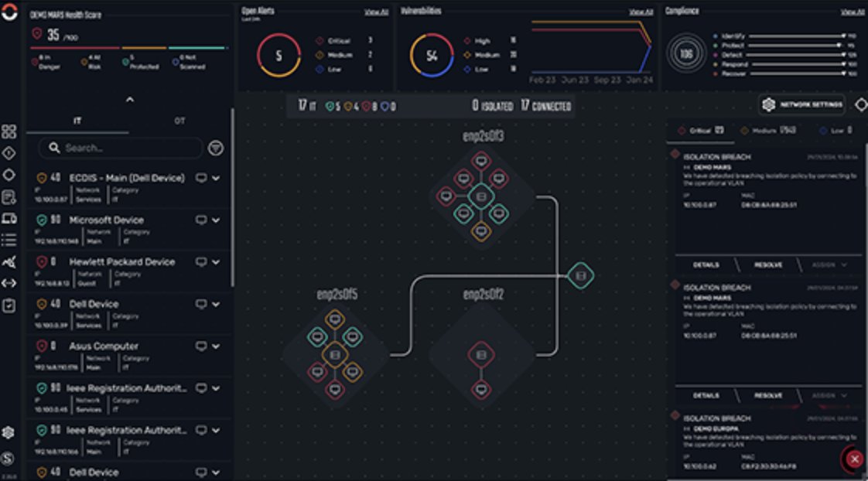The width and height of the screenshot is (868, 481).
Task: Switch to the IT devices tab
Action: pyautogui.click(x=77, y=121)
